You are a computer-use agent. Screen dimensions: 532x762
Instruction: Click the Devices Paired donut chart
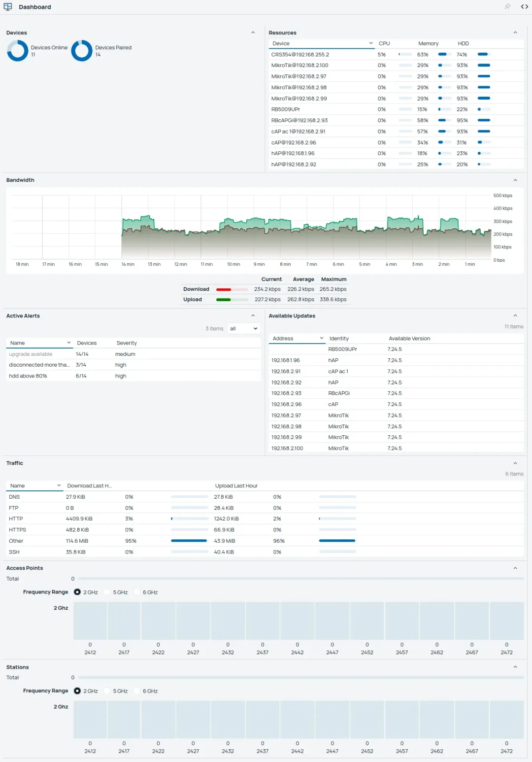tap(82, 51)
